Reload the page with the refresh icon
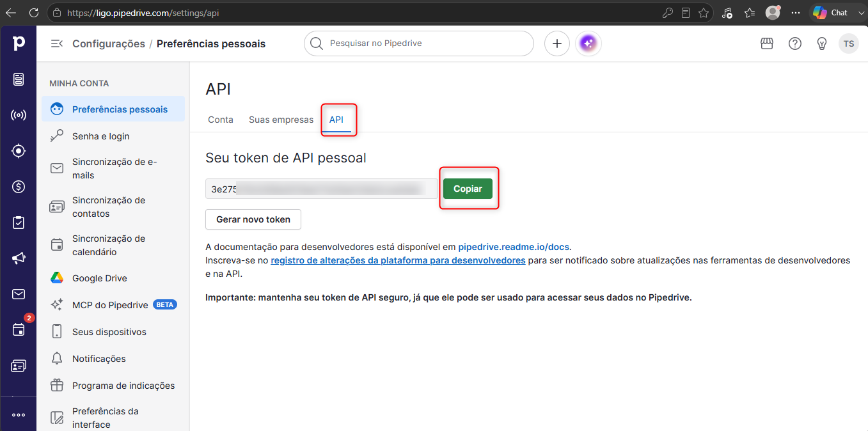 click(x=34, y=13)
